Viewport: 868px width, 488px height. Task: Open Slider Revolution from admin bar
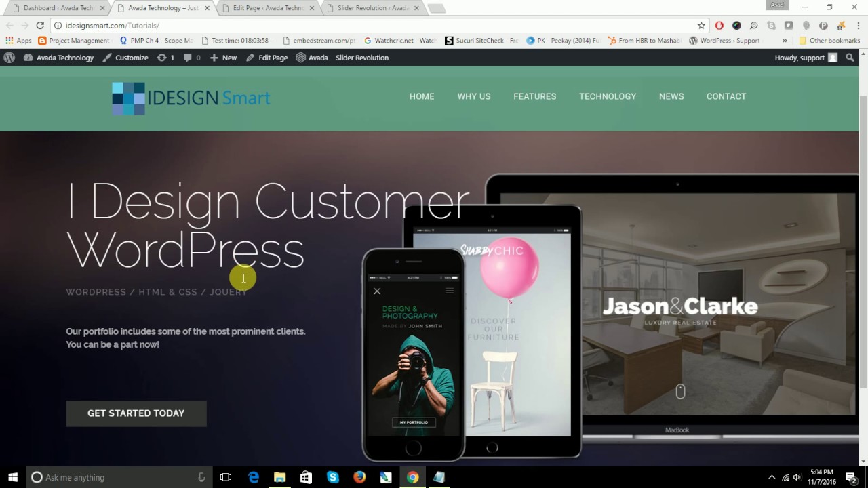click(362, 58)
